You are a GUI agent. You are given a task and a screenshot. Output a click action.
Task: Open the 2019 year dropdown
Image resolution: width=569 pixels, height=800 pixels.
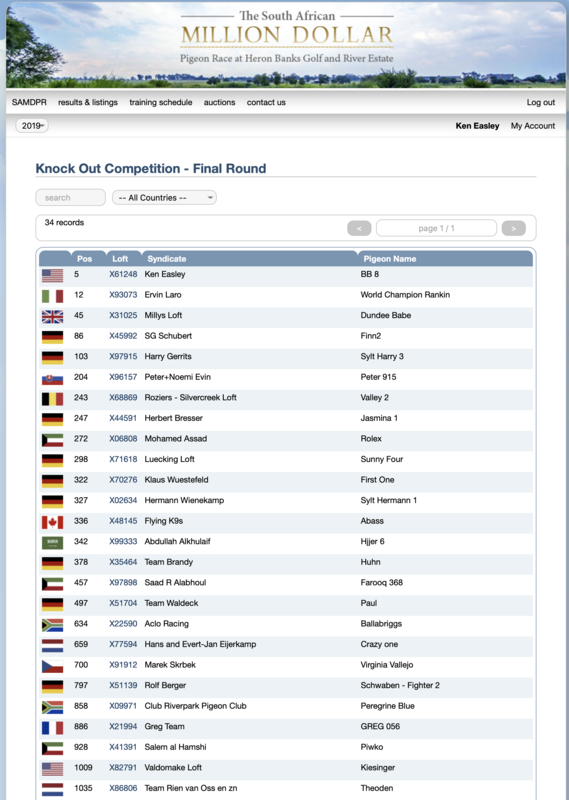(x=32, y=126)
